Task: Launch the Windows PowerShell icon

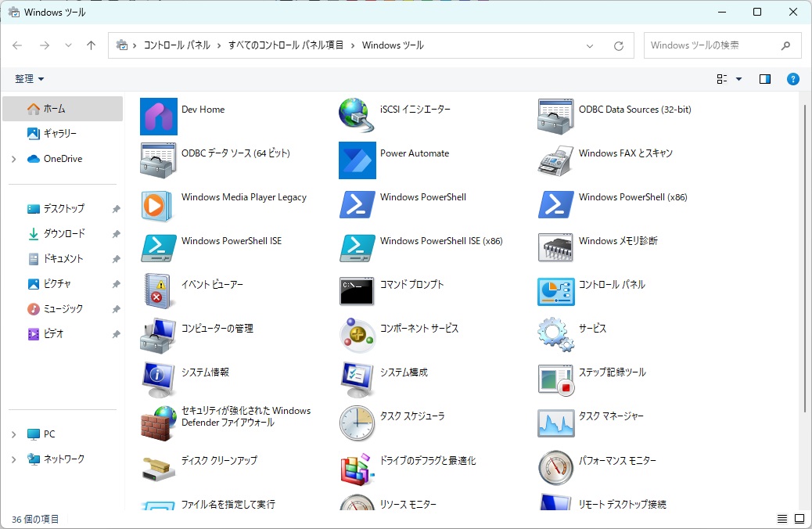Action: (x=357, y=204)
